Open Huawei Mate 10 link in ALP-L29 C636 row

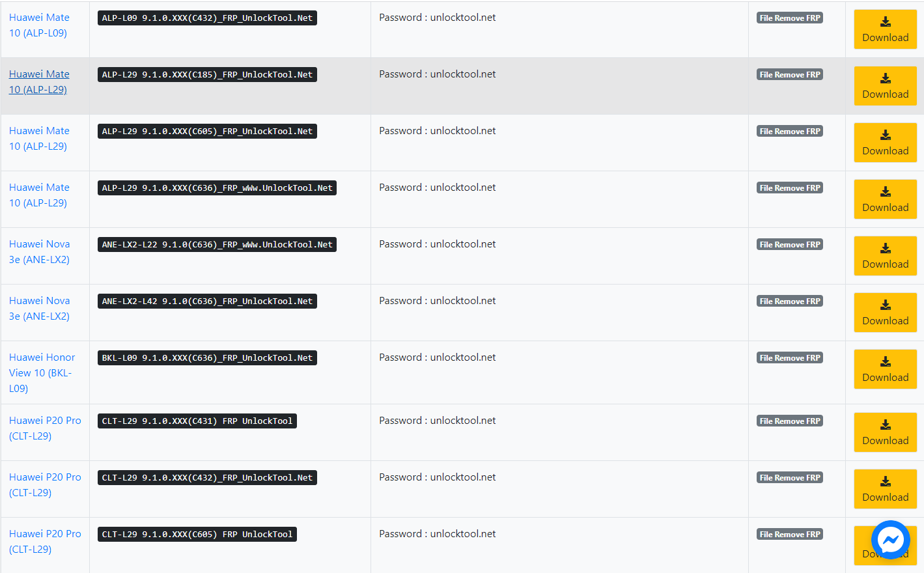[x=39, y=195]
